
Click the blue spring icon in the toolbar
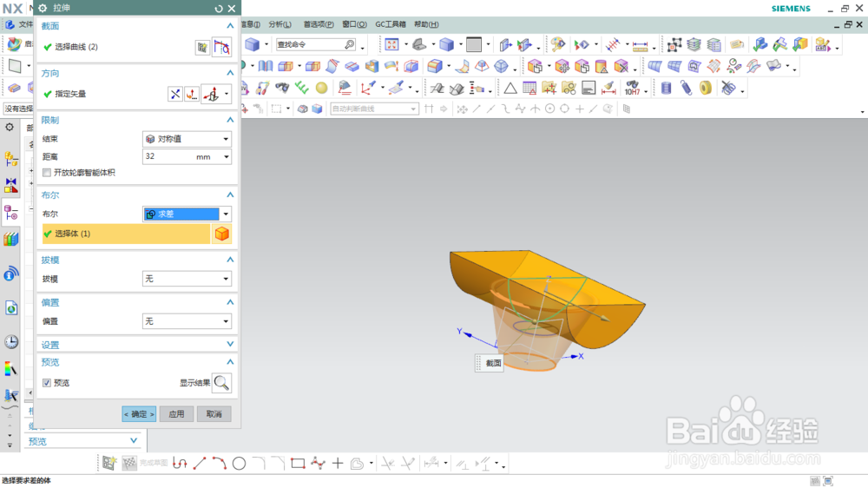tap(687, 88)
